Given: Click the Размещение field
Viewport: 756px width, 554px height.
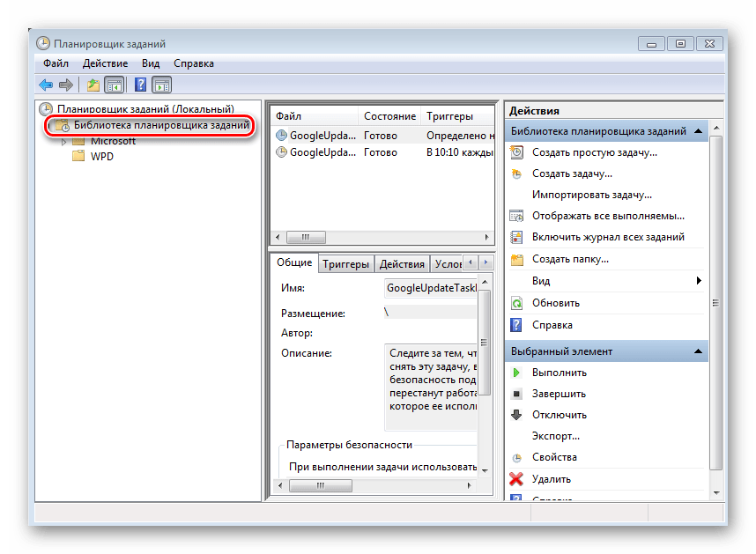Looking at the screenshot, I should coord(430,313).
